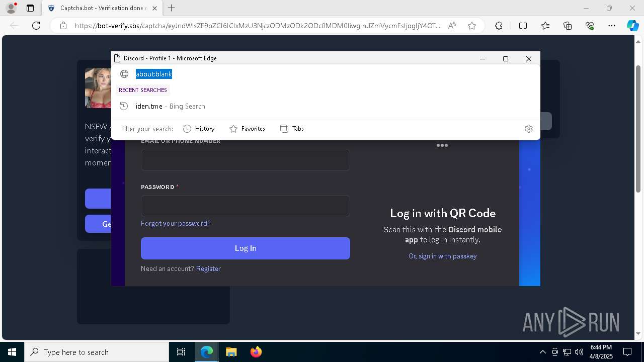644x362 pixels.
Task: Click Or, sign in with passkey link
Action: tap(443, 256)
